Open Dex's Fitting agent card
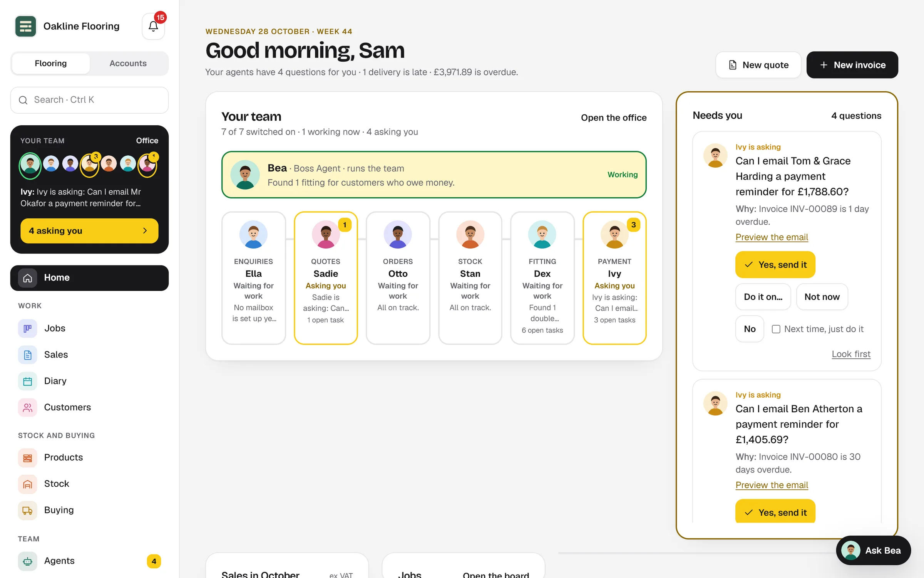 tap(542, 278)
